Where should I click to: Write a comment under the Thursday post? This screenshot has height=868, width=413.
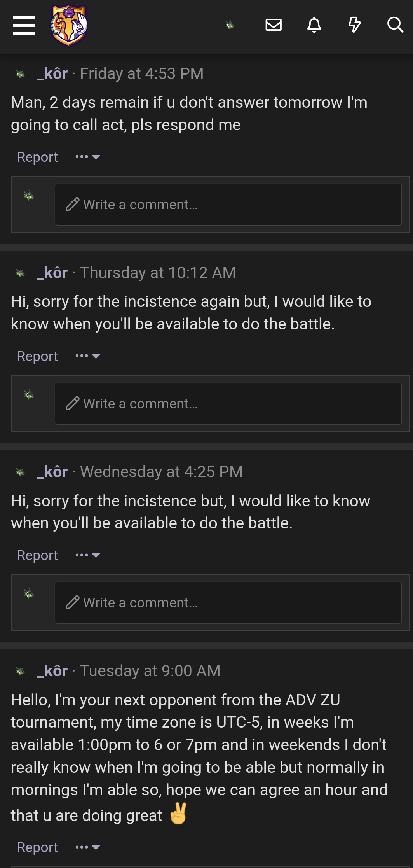(x=228, y=404)
